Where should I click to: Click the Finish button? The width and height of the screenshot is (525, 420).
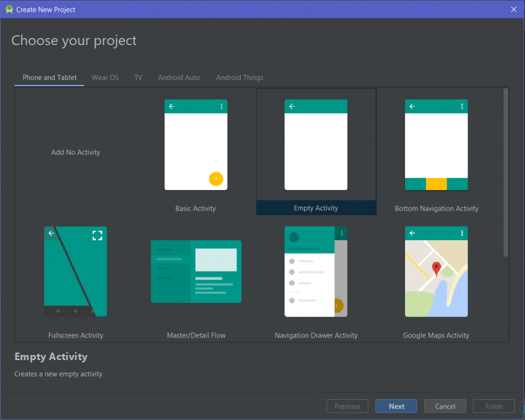(493, 406)
